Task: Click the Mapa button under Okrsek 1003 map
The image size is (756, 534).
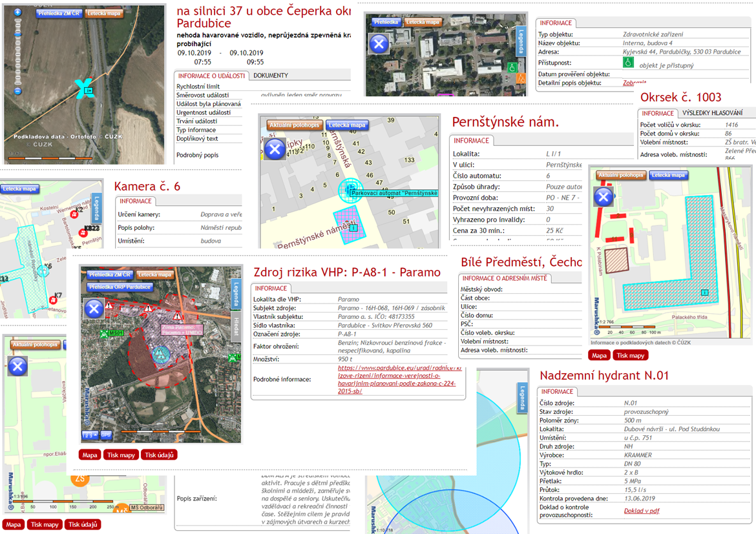Action: [599, 356]
